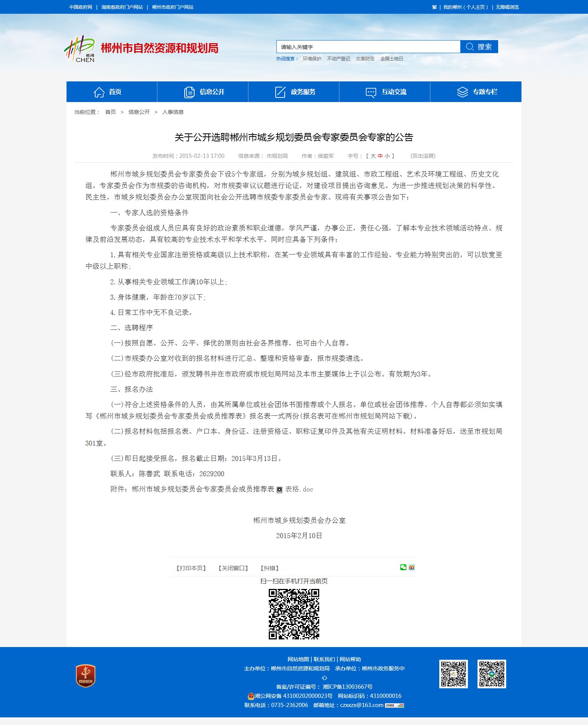Image resolution: width=588 pixels, height=725 pixels.
Task: Set font size to 大
Action: point(373,156)
